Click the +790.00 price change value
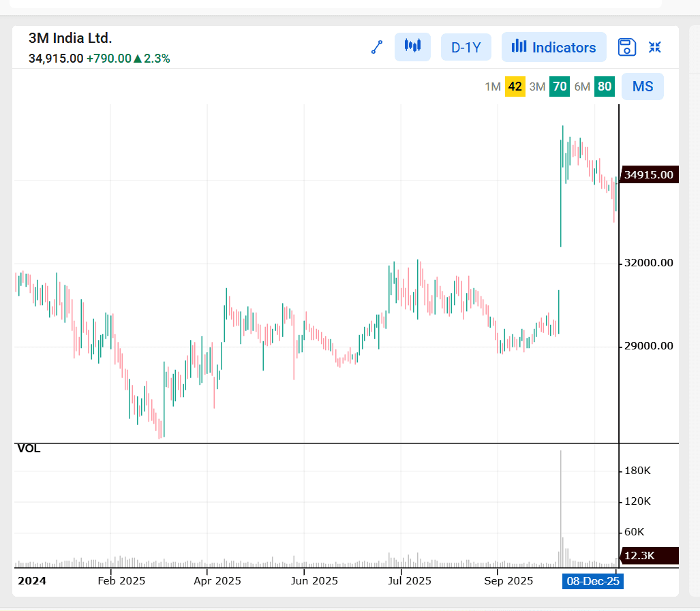The height and width of the screenshot is (611, 700). tap(109, 59)
